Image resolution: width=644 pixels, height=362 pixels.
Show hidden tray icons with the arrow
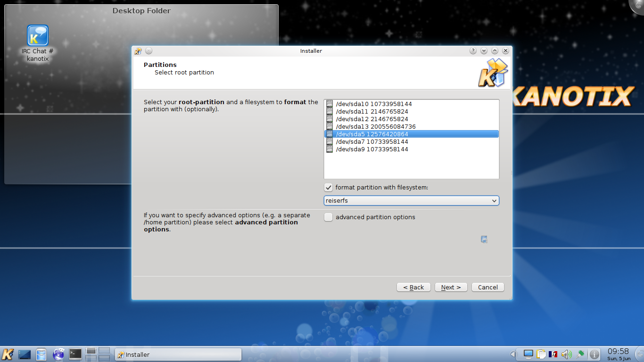tap(513, 354)
